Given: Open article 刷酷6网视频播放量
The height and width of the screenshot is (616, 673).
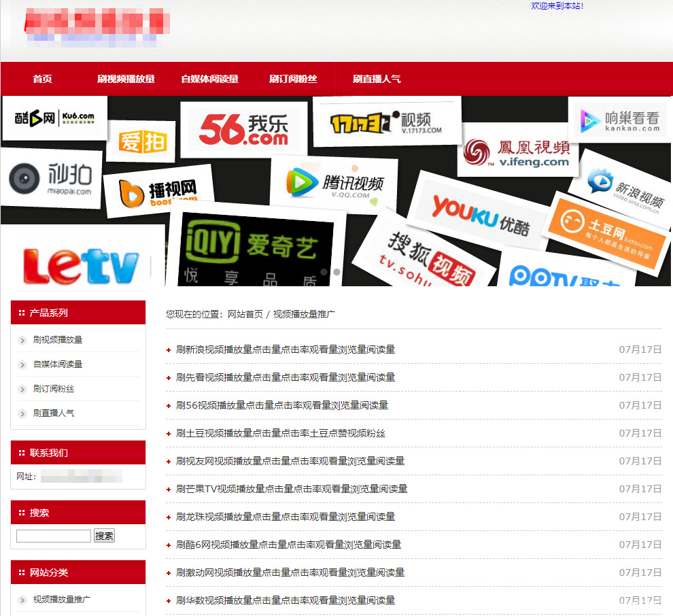Looking at the screenshot, I should pos(288,545).
